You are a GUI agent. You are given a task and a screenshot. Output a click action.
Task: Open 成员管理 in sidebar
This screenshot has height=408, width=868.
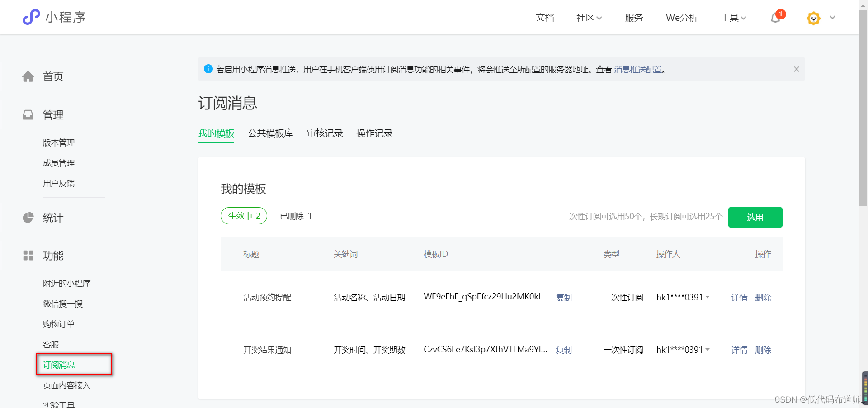(59, 163)
